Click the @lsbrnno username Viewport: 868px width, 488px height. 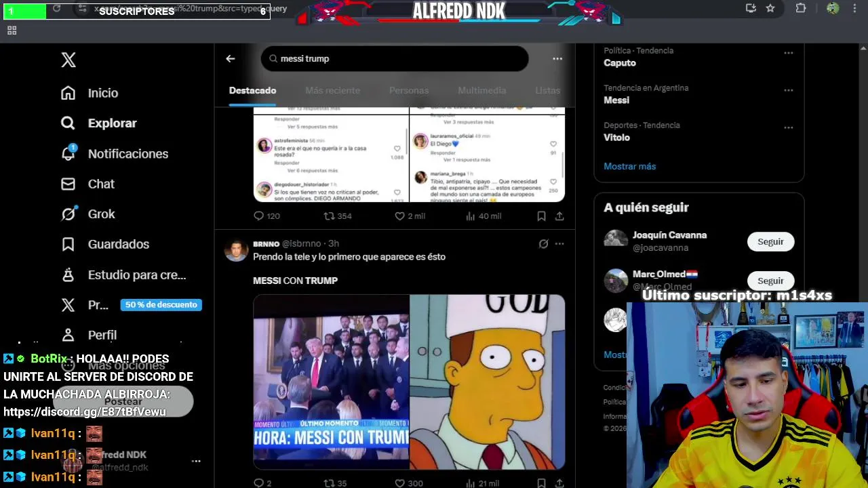(301, 244)
